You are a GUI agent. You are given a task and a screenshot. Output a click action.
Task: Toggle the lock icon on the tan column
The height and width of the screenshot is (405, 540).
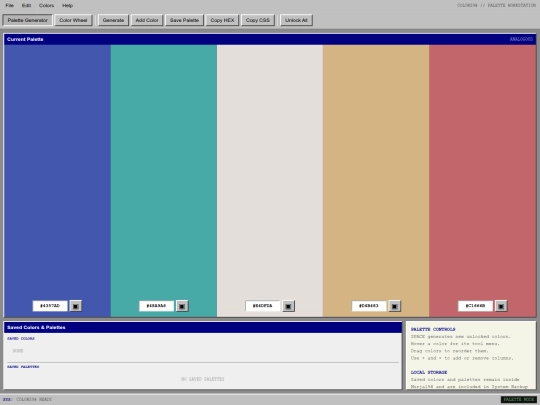point(395,306)
